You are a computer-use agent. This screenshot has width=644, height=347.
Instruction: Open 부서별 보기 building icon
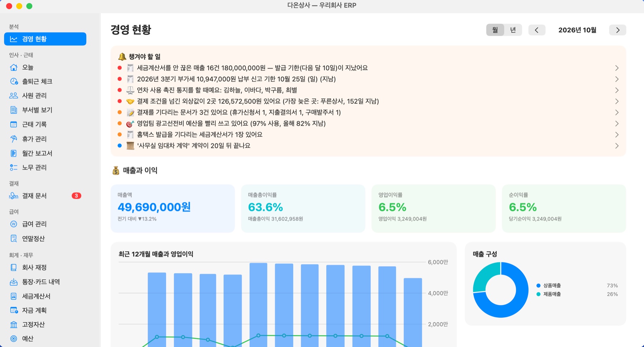click(x=14, y=110)
